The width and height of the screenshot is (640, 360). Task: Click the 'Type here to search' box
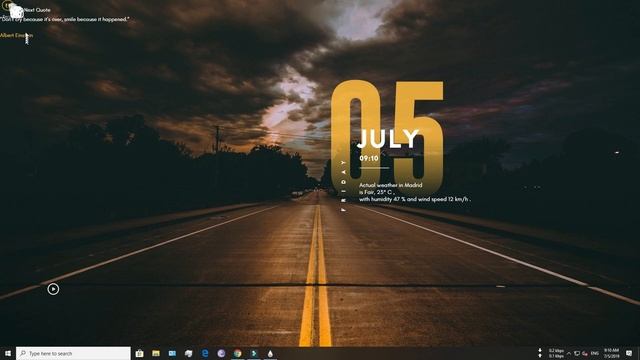pyautogui.click(x=73, y=353)
